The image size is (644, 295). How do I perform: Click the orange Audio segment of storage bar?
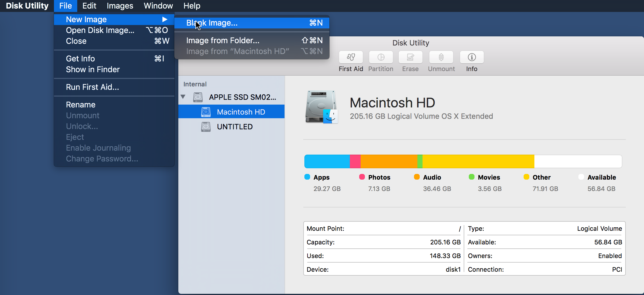389,161
